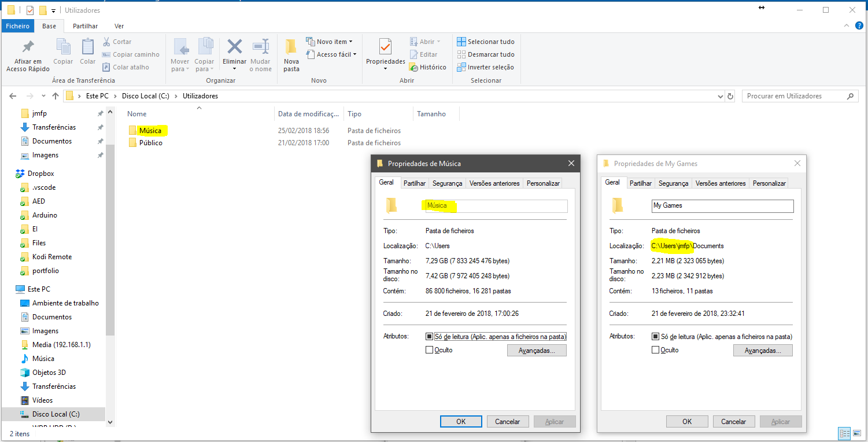This screenshot has height=442, width=868.
Task: Open Segurança tab in Propriedades de Música
Action: coord(448,183)
